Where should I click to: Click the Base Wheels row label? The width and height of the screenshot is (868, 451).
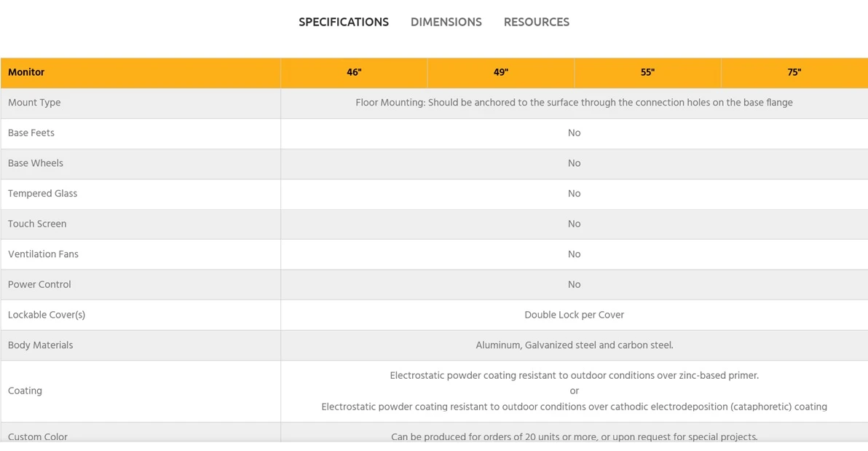tap(36, 163)
